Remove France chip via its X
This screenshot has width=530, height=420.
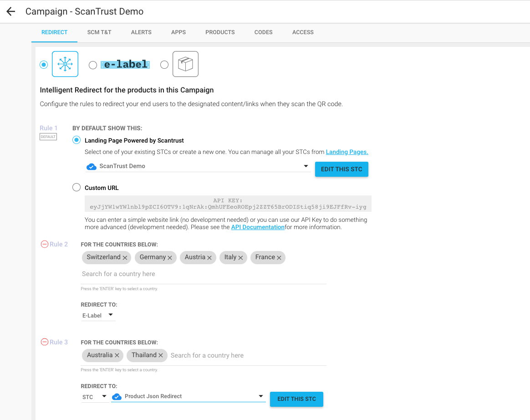[x=279, y=258]
